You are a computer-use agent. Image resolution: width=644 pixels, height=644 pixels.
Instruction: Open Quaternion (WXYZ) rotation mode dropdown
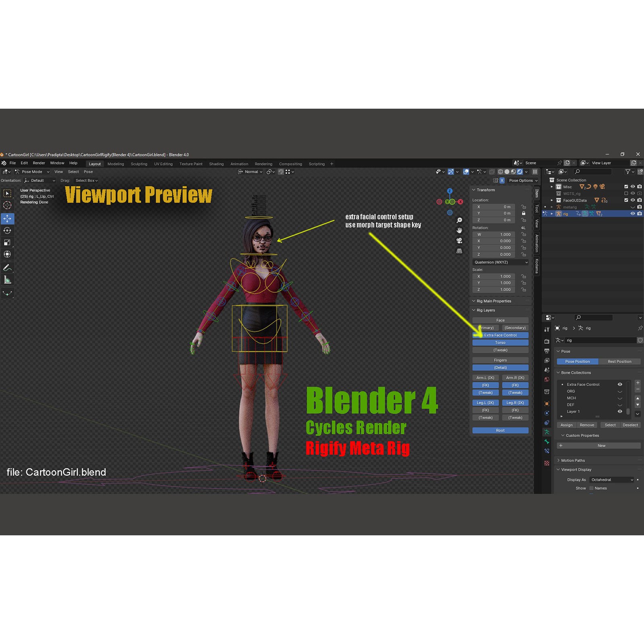point(500,262)
